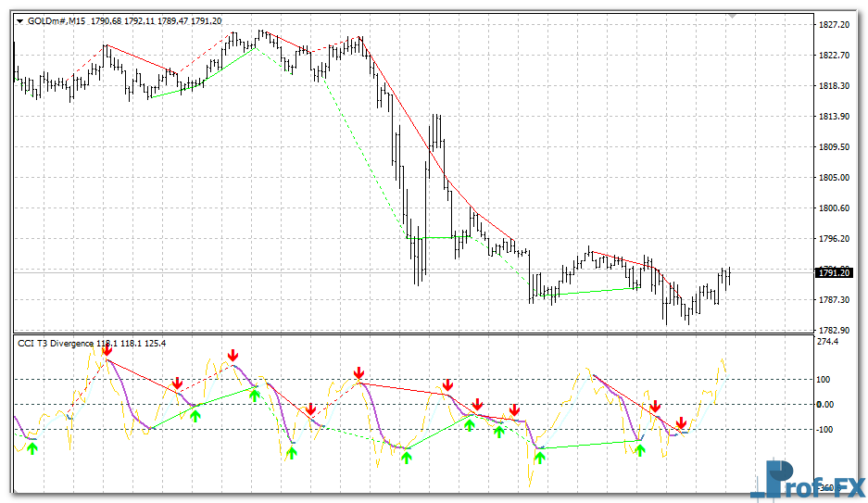Click the 1782.90 label on the price scale
This screenshot has height=503, width=868.
click(835, 330)
